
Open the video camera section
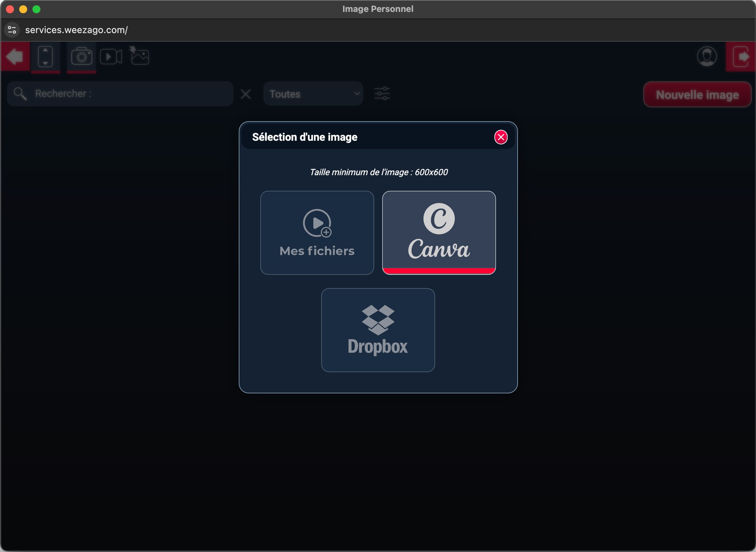tap(111, 56)
